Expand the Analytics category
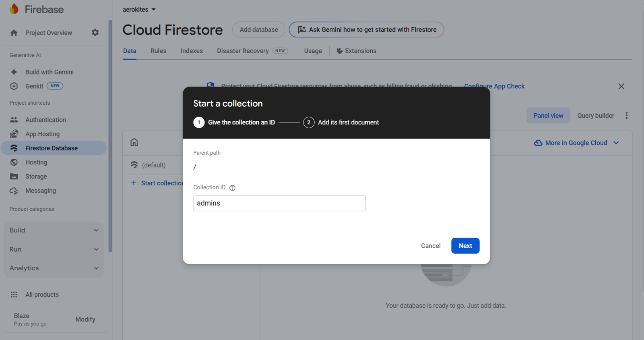Screen dimensions: 644x340 click(54, 268)
